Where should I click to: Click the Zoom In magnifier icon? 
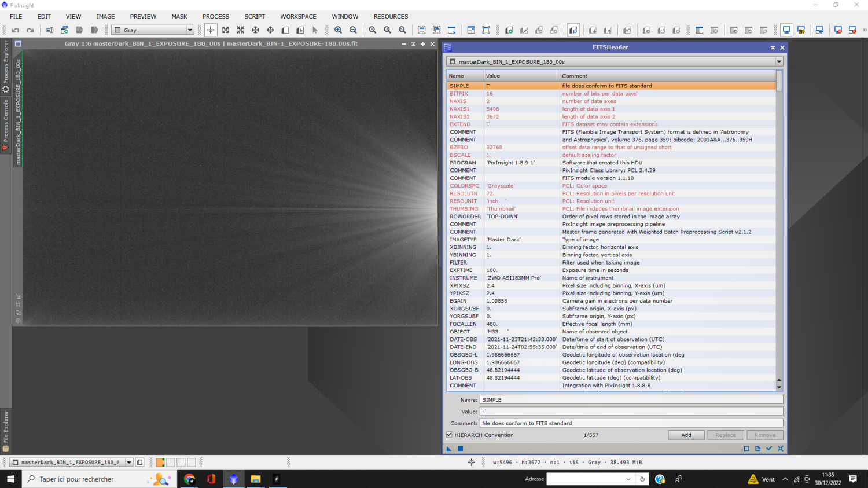(339, 30)
